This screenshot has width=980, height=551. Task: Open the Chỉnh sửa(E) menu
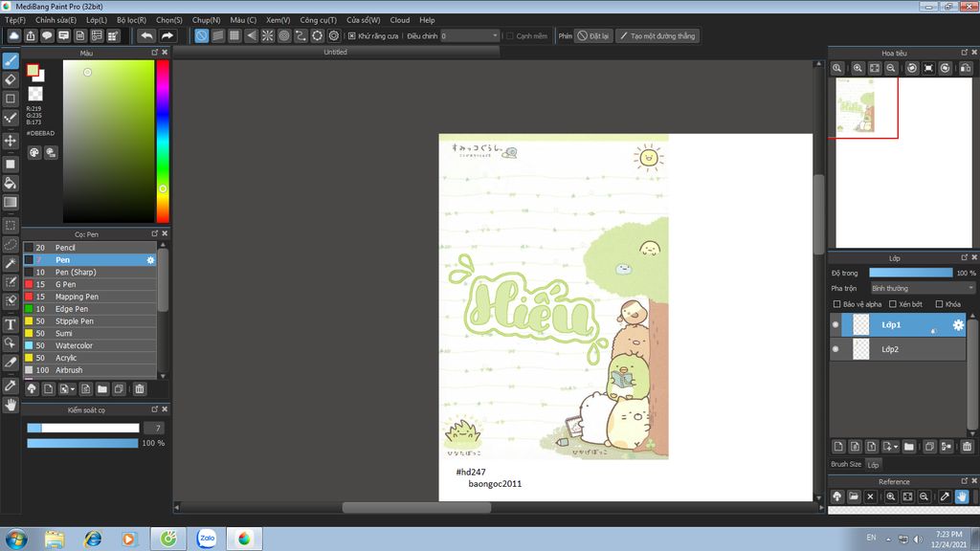(56, 20)
